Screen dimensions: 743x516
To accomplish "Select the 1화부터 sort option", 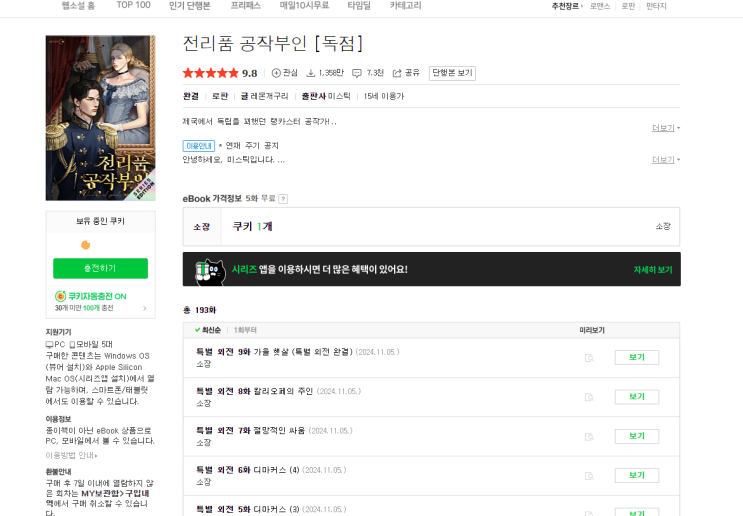I will [245, 330].
